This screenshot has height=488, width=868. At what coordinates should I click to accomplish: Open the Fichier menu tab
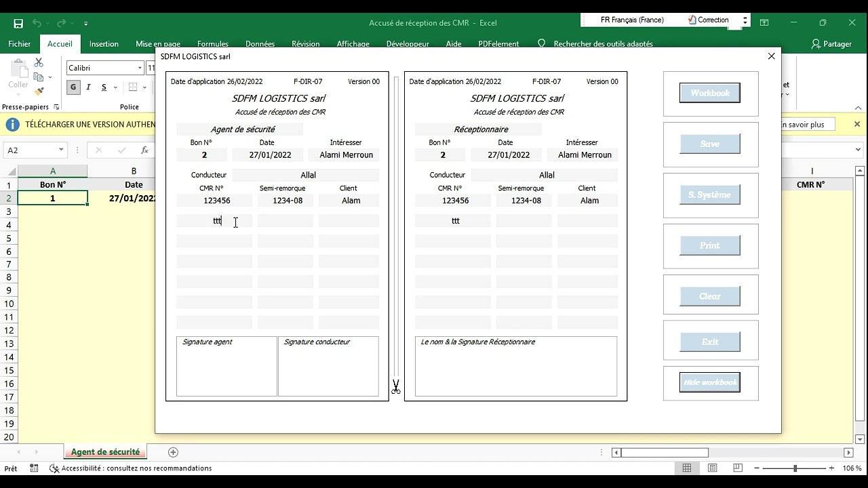[x=20, y=44]
